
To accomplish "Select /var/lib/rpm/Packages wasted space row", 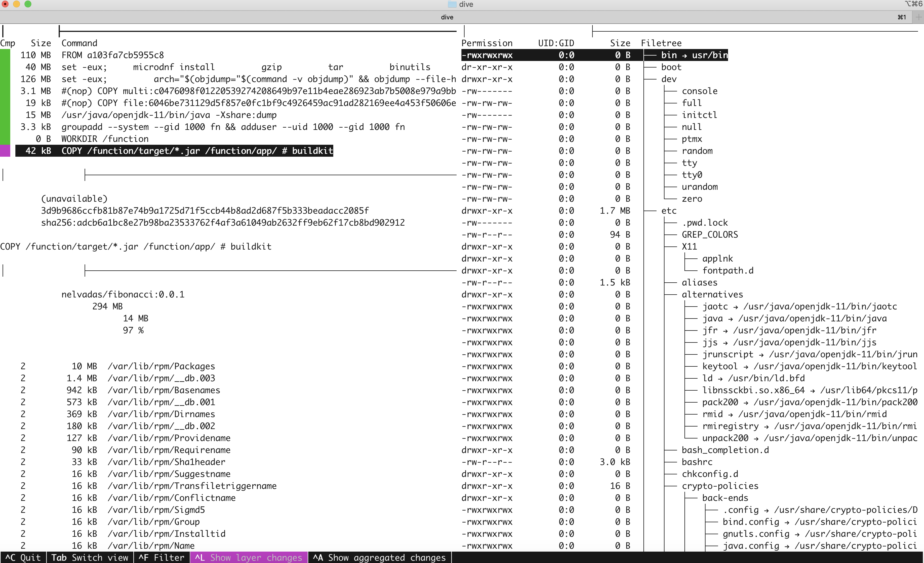I will tap(118, 366).
